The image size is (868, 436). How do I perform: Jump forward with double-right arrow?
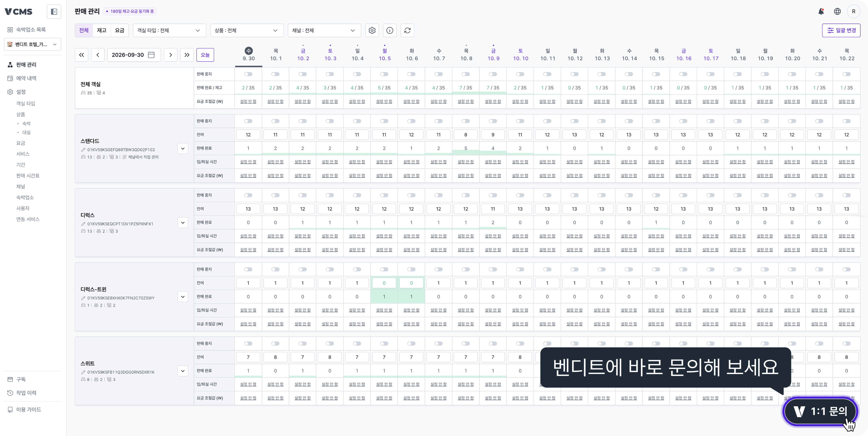tap(187, 55)
